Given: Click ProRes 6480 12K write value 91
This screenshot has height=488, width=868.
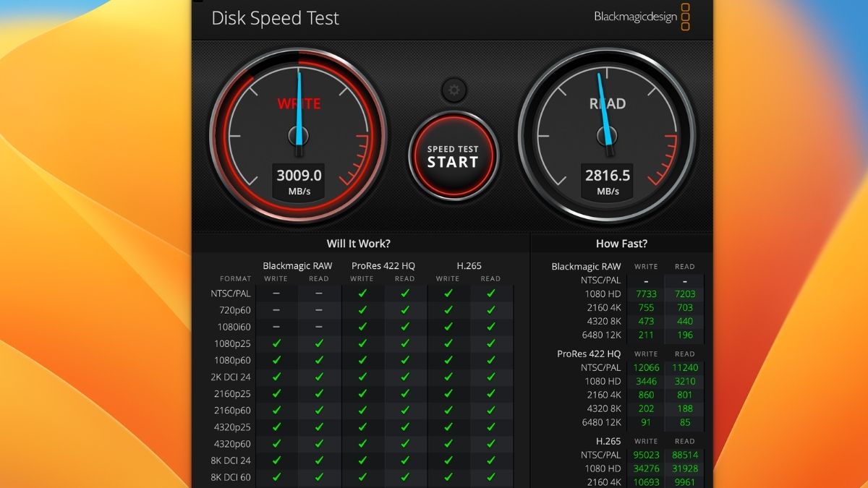Looking at the screenshot, I should 646,422.
